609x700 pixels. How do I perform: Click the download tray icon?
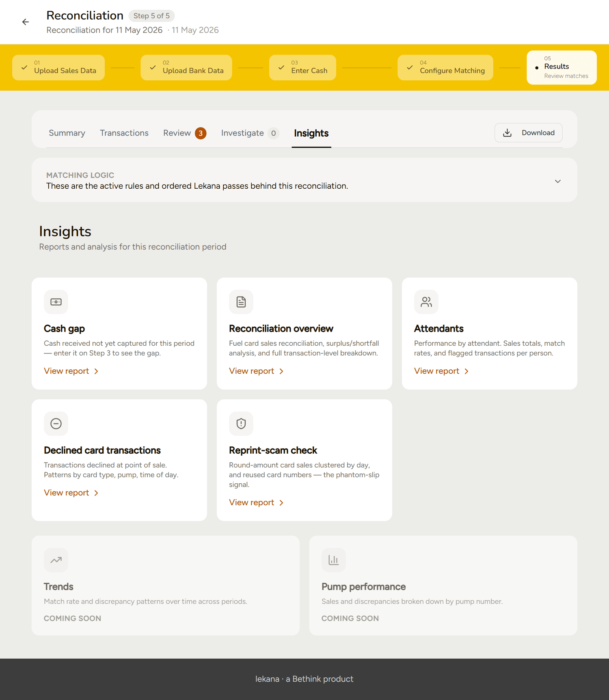click(508, 133)
